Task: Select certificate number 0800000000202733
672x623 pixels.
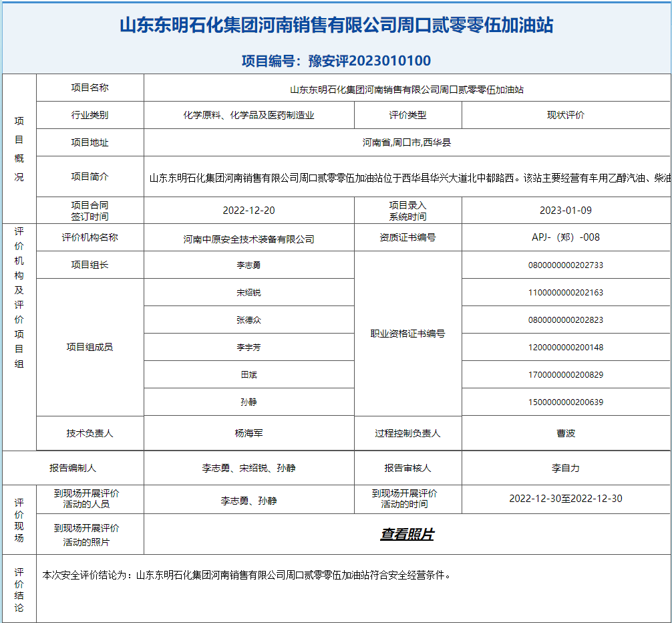Action: [566, 265]
